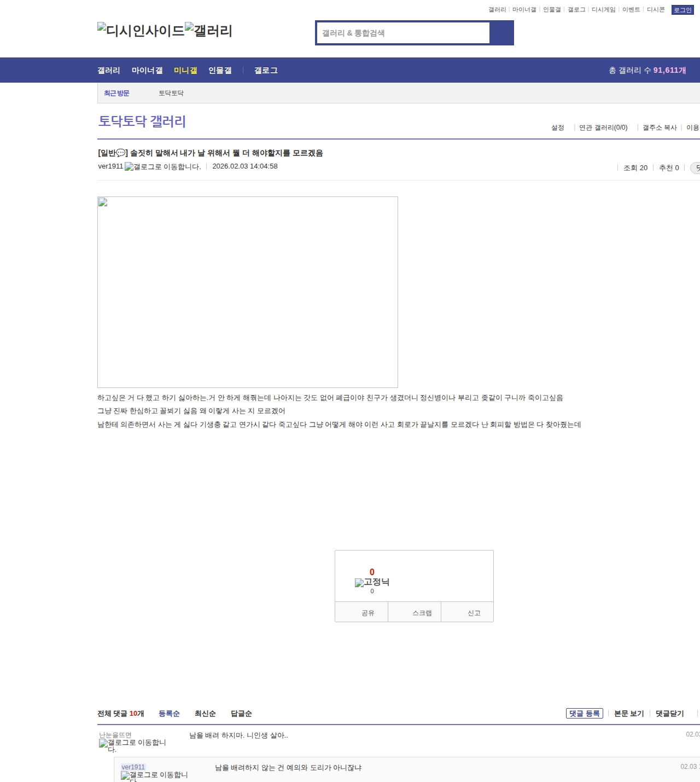The height and width of the screenshot is (782, 700).
Task: Open the 마이너갤 tab in the blue navigation bar
Action: point(147,71)
